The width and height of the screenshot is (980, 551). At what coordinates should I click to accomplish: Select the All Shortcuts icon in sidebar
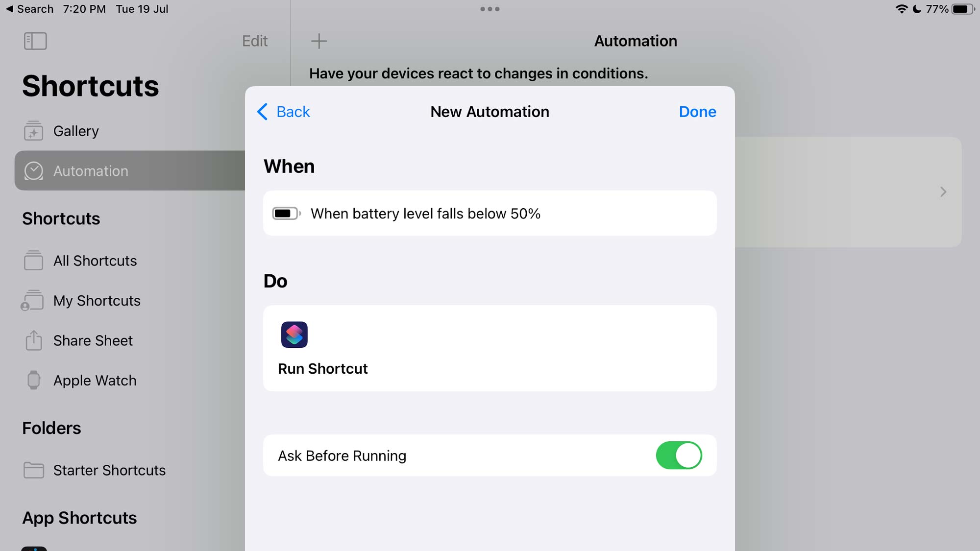coord(34,261)
